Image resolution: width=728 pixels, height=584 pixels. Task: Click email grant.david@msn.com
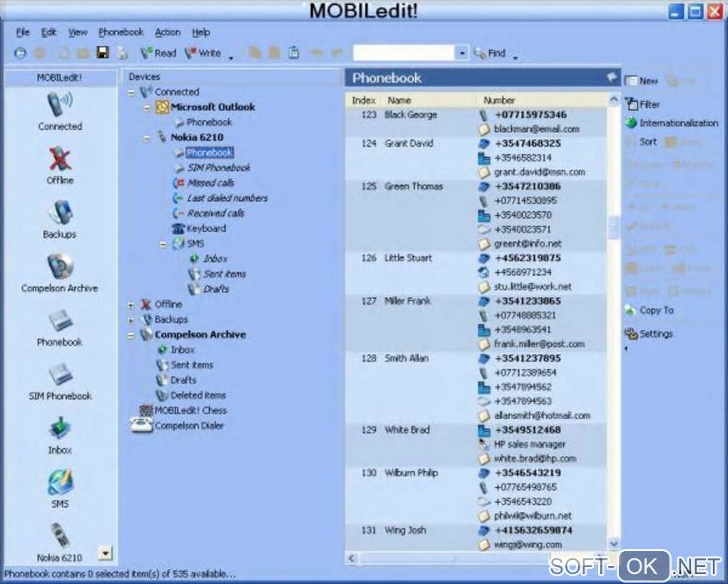coord(539,172)
